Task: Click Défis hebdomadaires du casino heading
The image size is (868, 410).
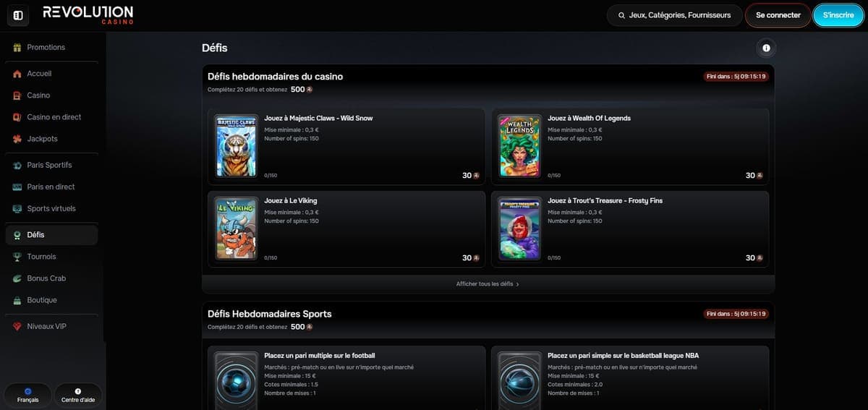Action: click(276, 76)
